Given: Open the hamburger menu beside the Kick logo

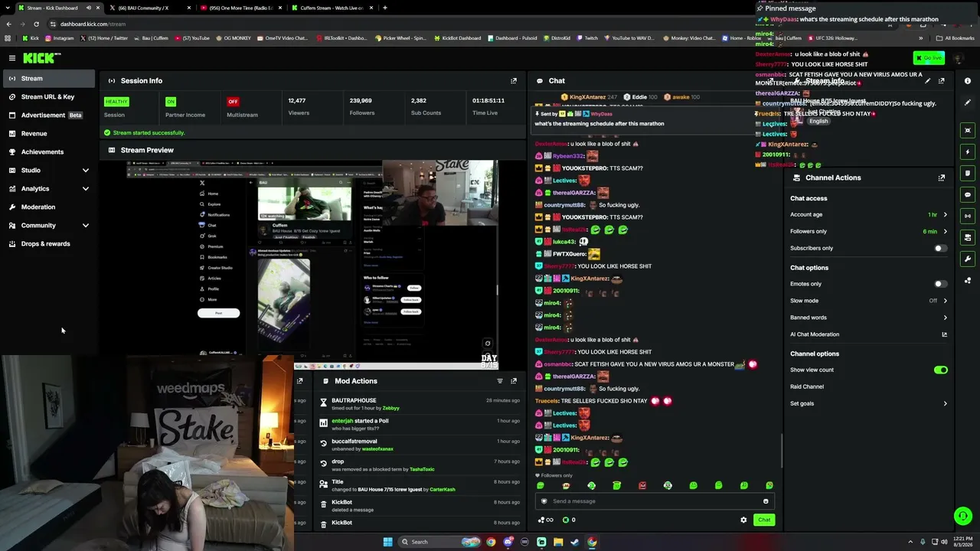Looking at the screenshot, I should (x=12, y=58).
